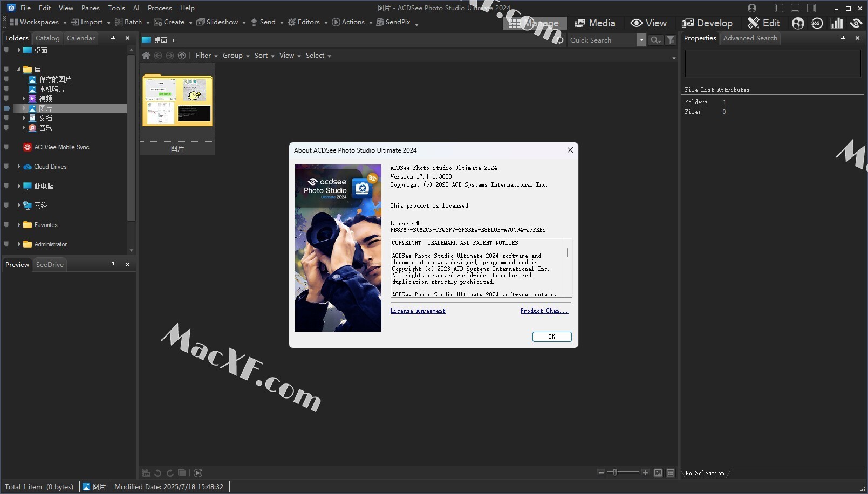Open the Batch toolbar menu
The image size is (868, 494).
click(132, 22)
